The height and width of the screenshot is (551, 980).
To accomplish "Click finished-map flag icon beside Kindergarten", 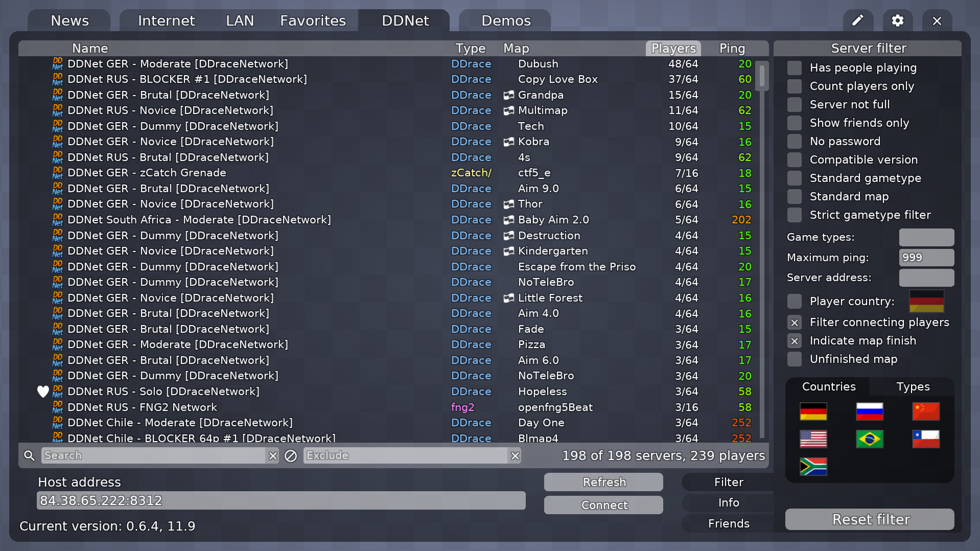I will (x=508, y=251).
